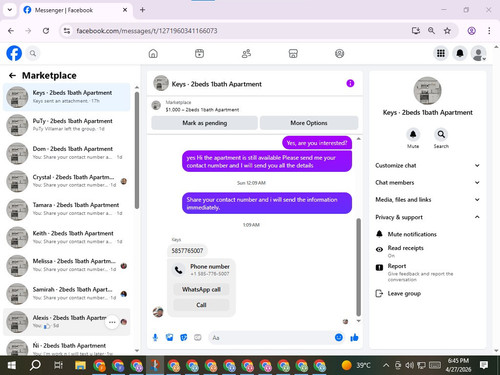The height and width of the screenshot is (375, 500).
Task: Click the address bar URL
Action: pos(147,31)
